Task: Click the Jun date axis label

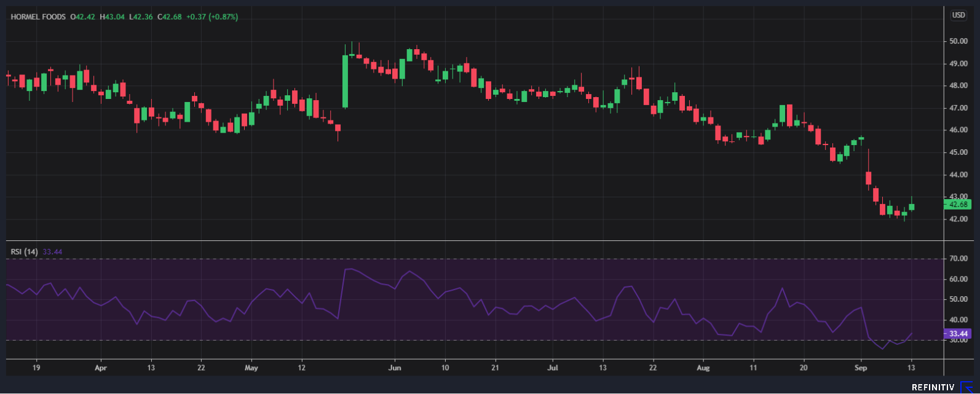Action: 395,368
